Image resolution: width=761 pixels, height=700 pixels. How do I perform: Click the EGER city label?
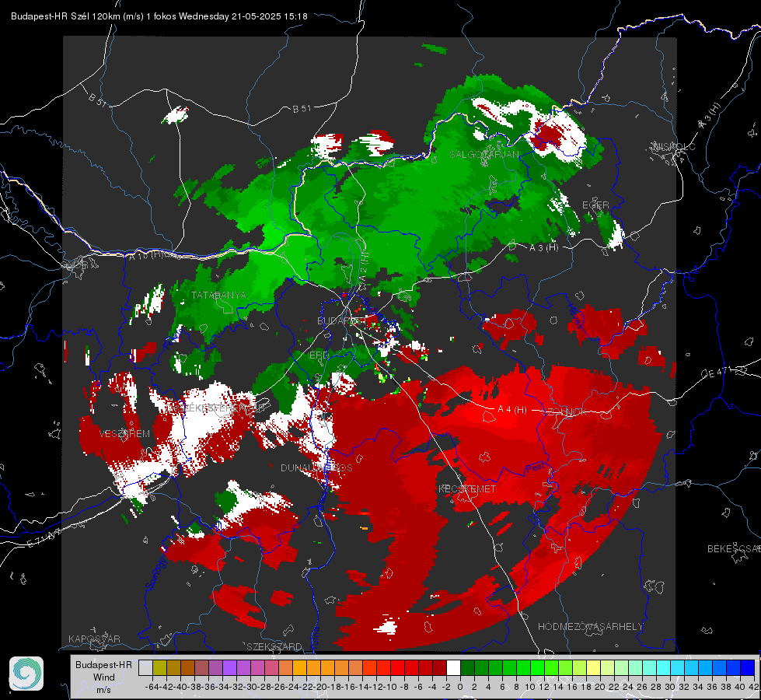tap(595, 205)
